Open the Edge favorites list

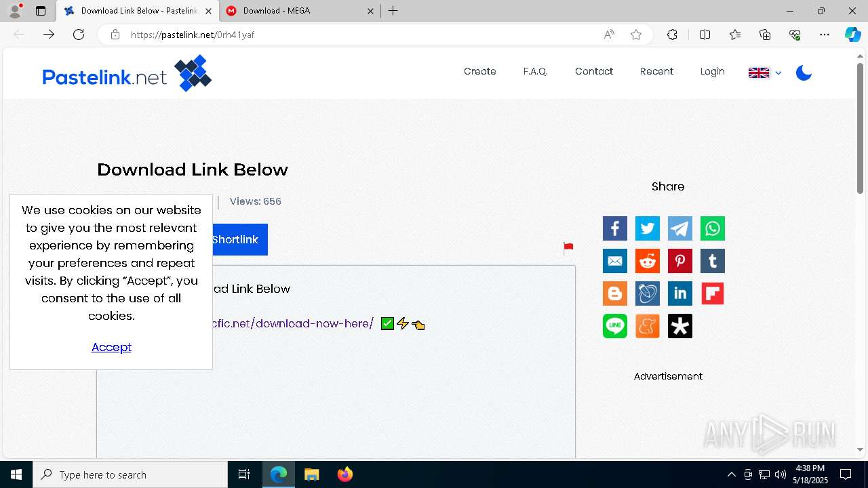pyautogui.click(x=735, y=35)
